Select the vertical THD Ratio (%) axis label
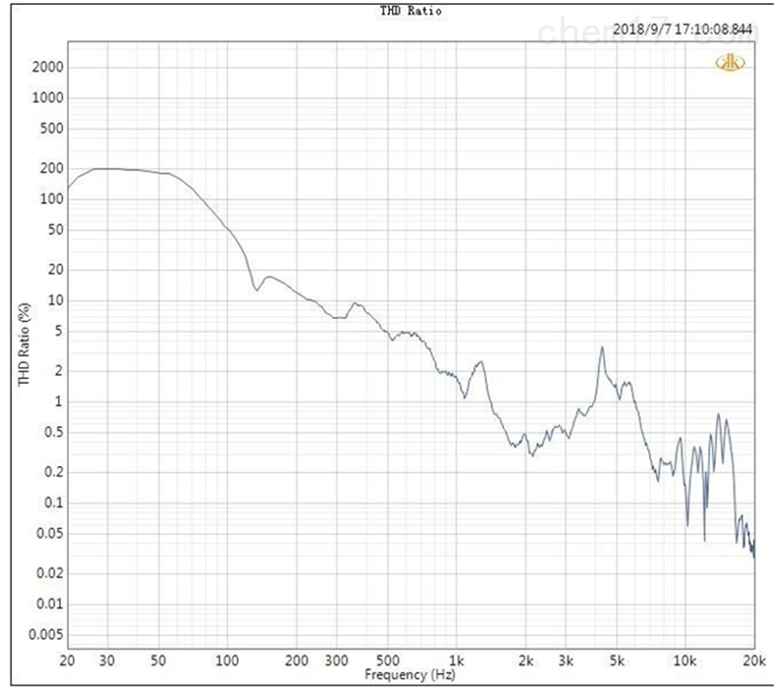This screenshot has width=774, height=700. tap(24, 343)
